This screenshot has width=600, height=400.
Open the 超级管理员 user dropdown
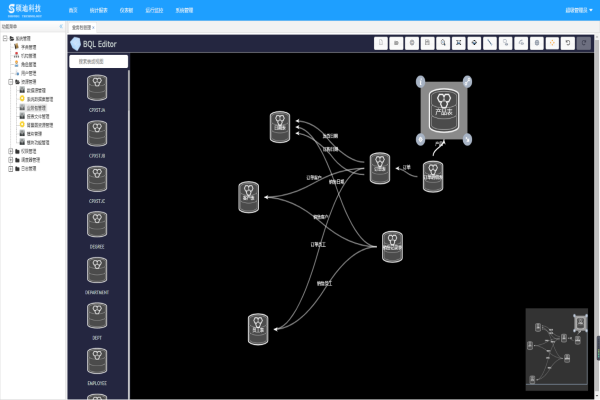pos(579,10)
